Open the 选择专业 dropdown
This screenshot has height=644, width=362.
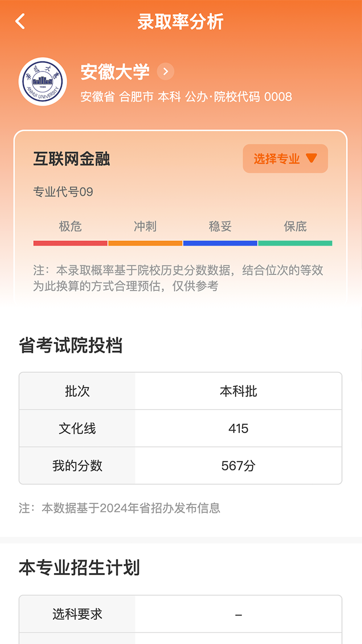(x=285, y=158)
